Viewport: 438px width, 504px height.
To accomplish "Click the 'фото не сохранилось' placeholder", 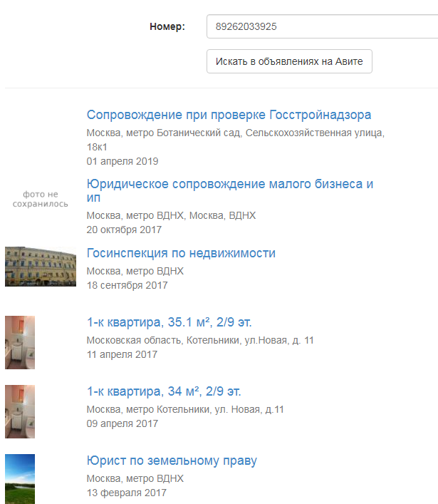I will tap(41, 199).
